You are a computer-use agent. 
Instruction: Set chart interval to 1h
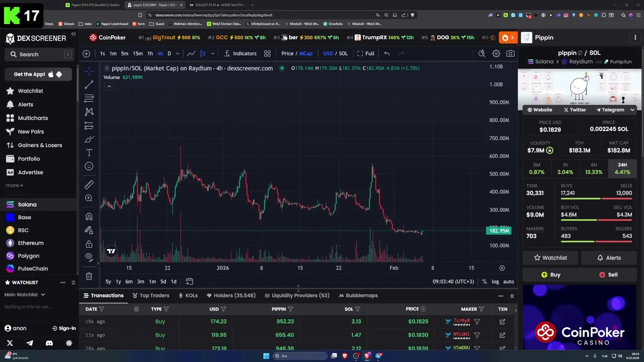(150, 53)
